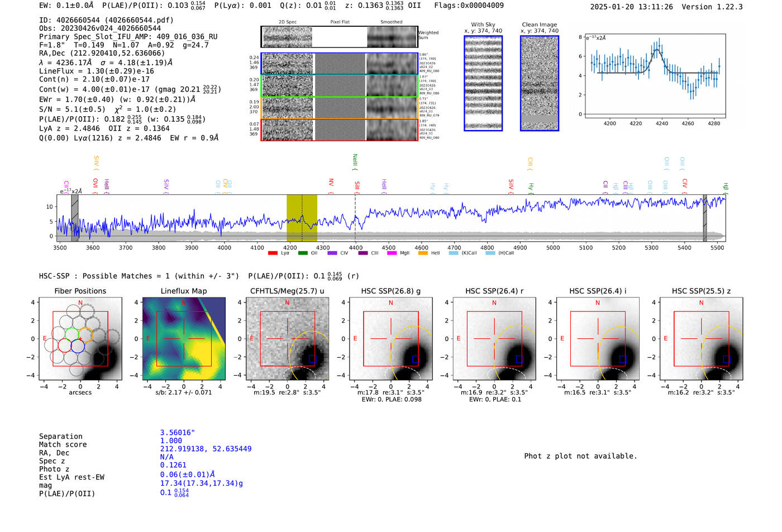
Task: Click the With Sky image panel
Action: (x=483, y=83)
